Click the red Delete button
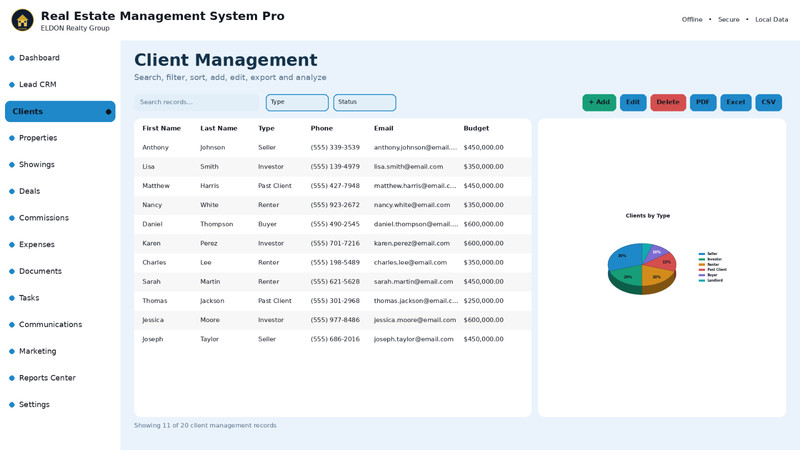Screen dimensions: 800x450 (x=668, y=102)
